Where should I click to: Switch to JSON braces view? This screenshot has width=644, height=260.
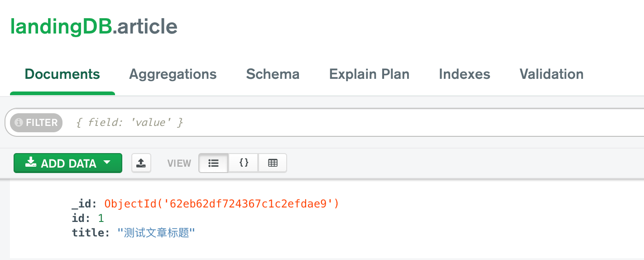tap(244, 163)
